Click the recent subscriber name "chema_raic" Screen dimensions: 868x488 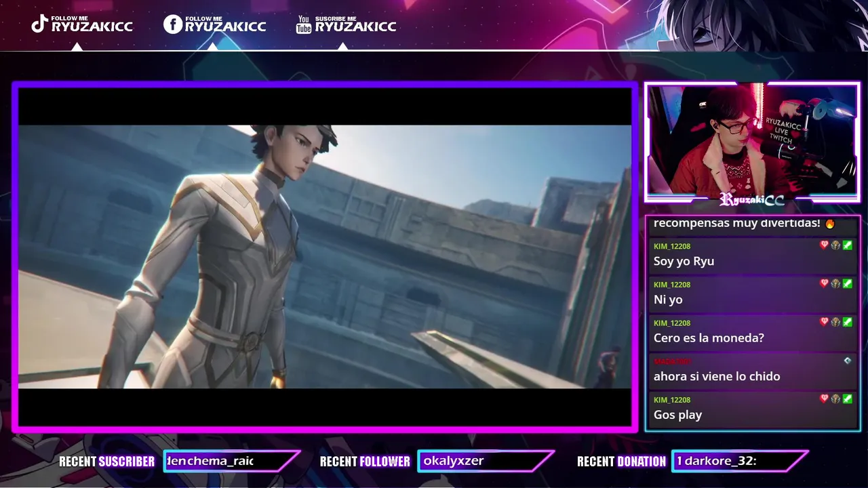[220, 461]
